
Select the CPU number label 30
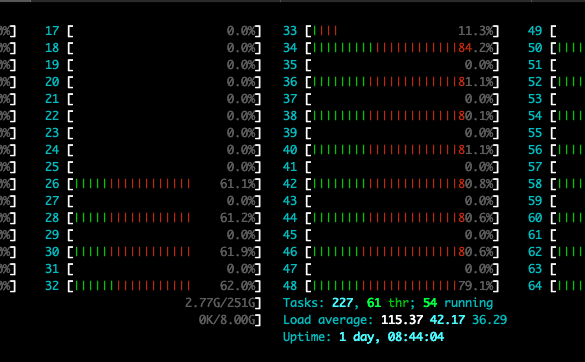[x=52, y=252]
